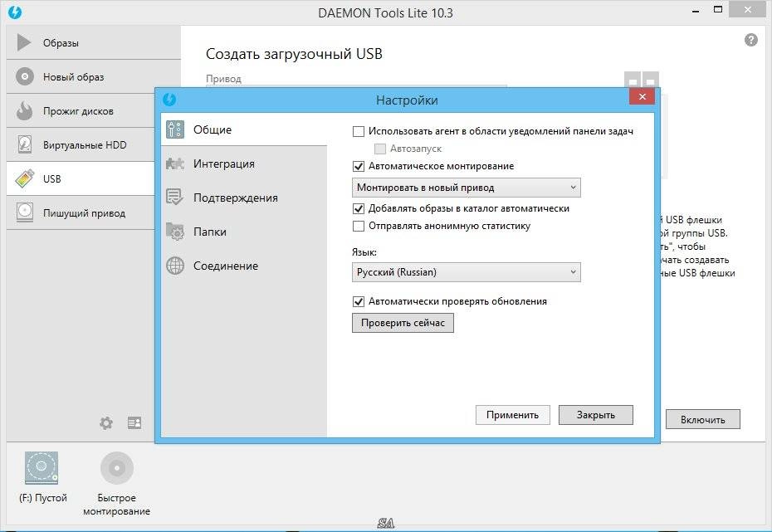The height and width of the screenshot is (532, 772).
Task: Open the Пишущий привод section
Action: point(81,212)
